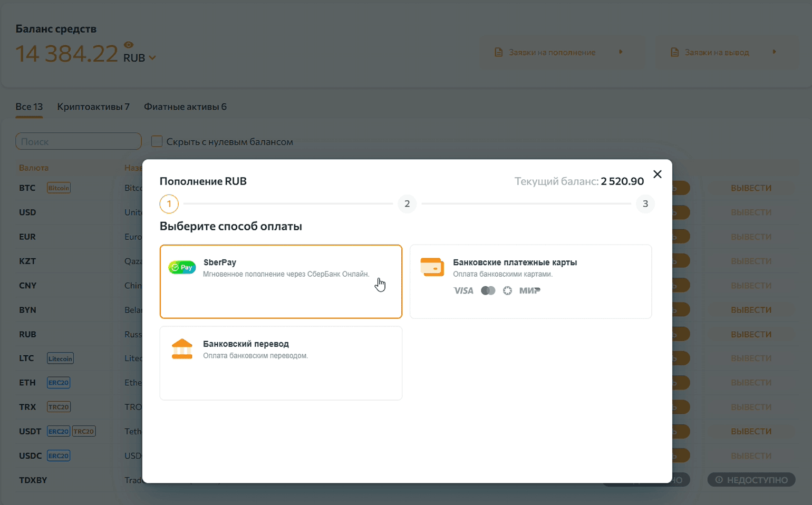812x505 pixels.
Task: Click the TRC20 badge in USDT row
Action: (84, 431)
